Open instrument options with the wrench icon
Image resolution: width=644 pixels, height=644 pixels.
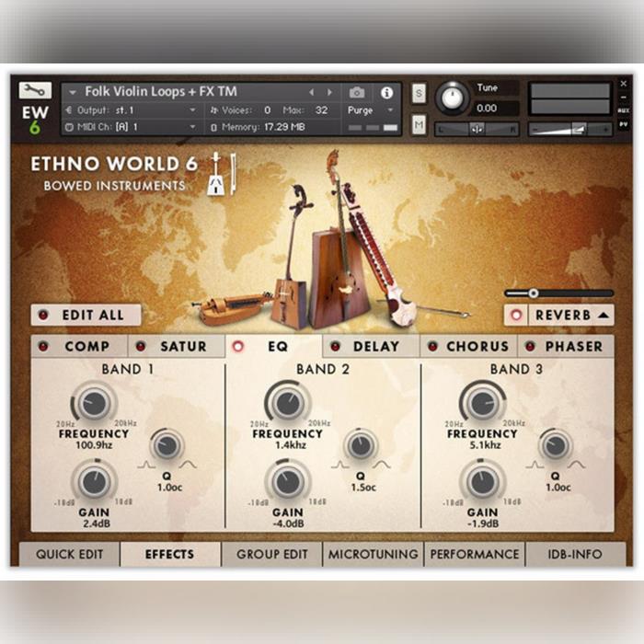click(34, 90)
